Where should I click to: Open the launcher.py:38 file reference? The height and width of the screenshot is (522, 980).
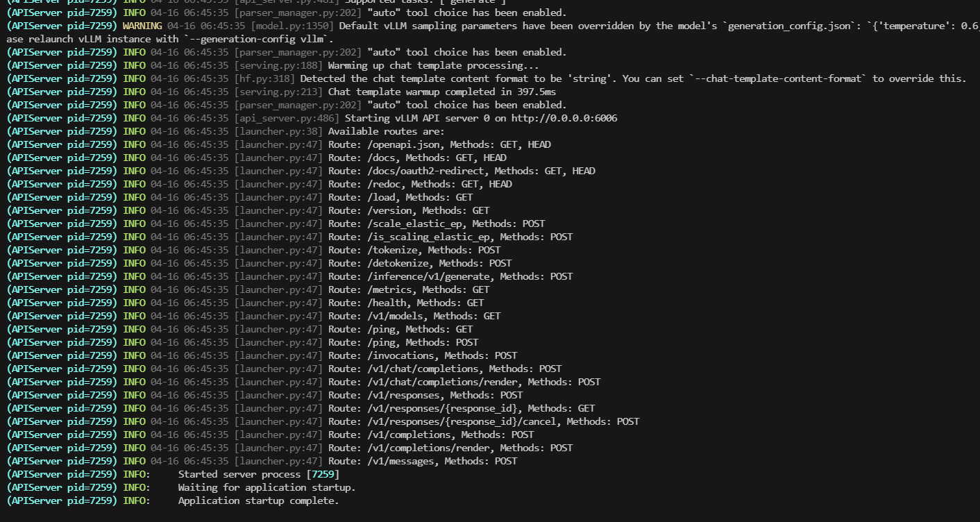coord(278,131)
